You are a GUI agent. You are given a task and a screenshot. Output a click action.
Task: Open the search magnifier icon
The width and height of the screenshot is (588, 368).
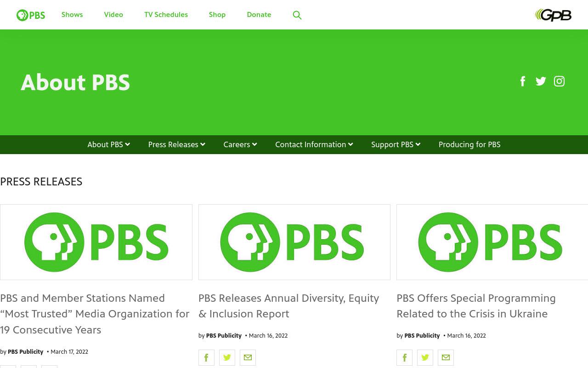pyautogui.click(x=297, y=15)
